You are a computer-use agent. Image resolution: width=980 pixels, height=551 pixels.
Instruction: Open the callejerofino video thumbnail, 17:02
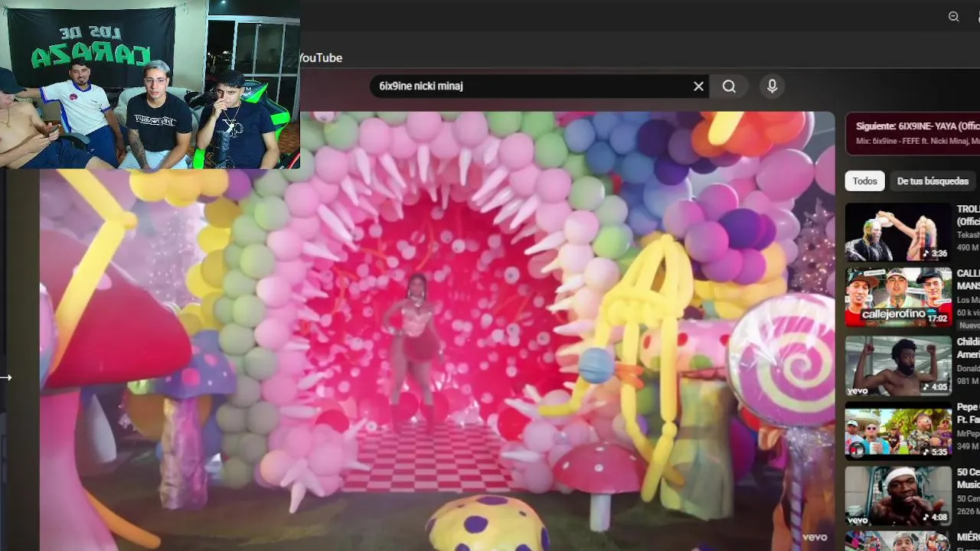[898, 297]
